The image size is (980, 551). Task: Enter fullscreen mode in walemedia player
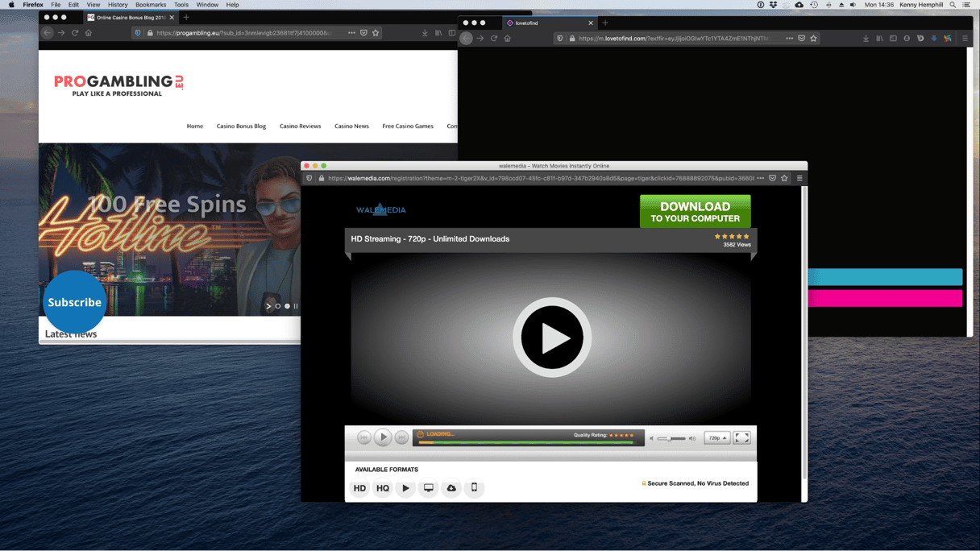pos(742,438)
